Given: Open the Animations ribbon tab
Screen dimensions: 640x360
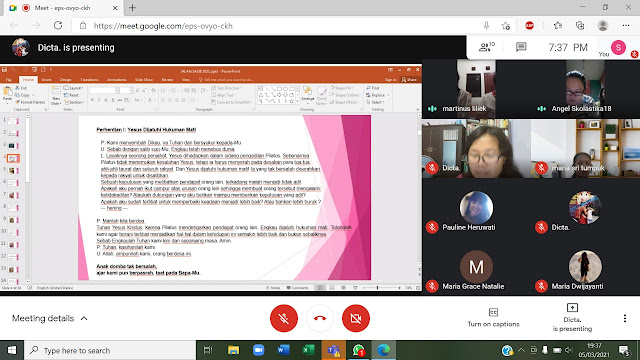Looking at the screenshot, I should 116,80.
